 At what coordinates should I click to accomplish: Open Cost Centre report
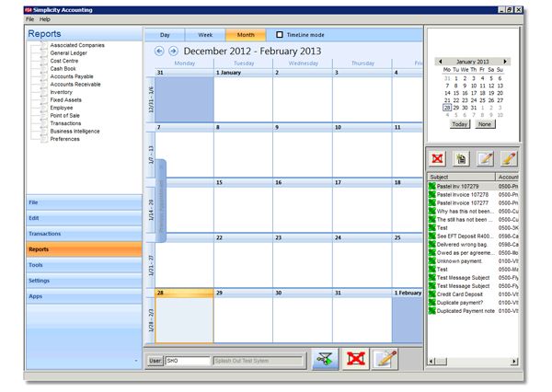pyautogui.click(x=64, y=61)
